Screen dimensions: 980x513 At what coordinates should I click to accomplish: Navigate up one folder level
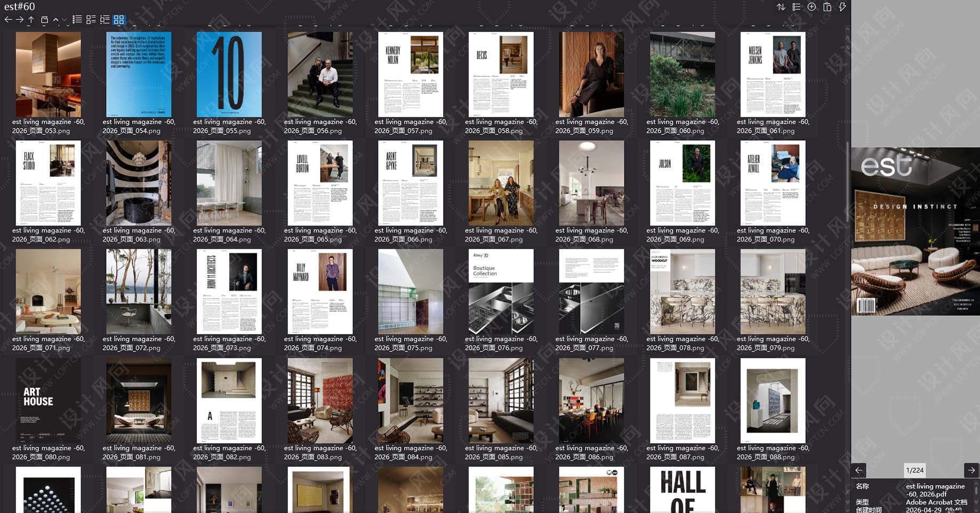(x=31, y=20)
